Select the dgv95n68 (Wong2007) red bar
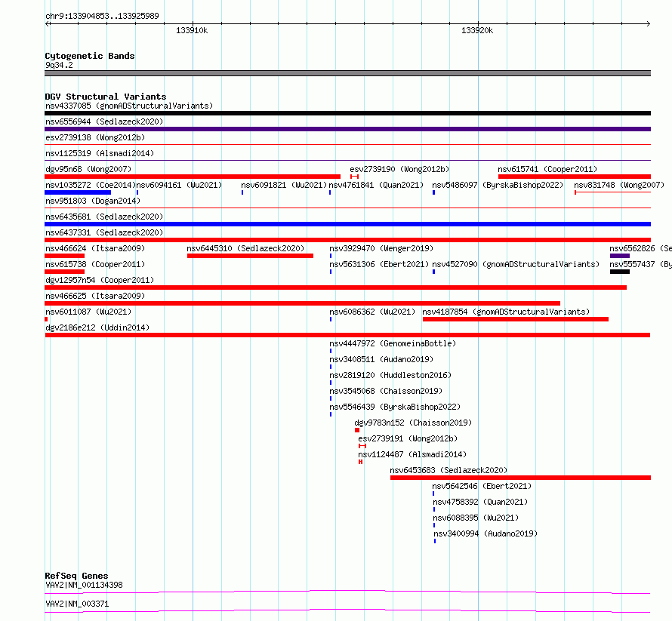672x621 pixels. point(193,177)
